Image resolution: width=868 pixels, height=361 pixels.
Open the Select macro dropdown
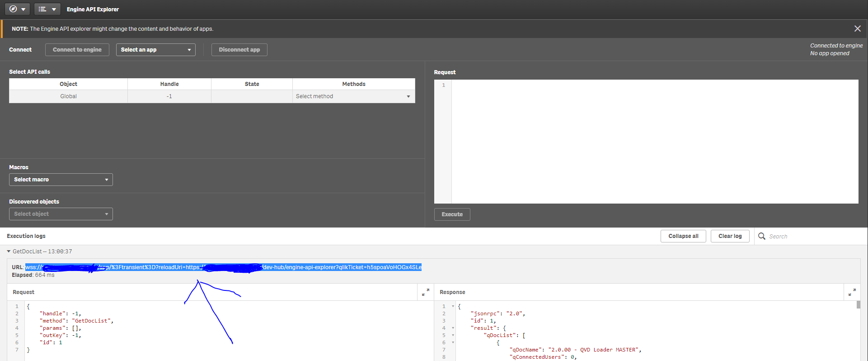61,180
